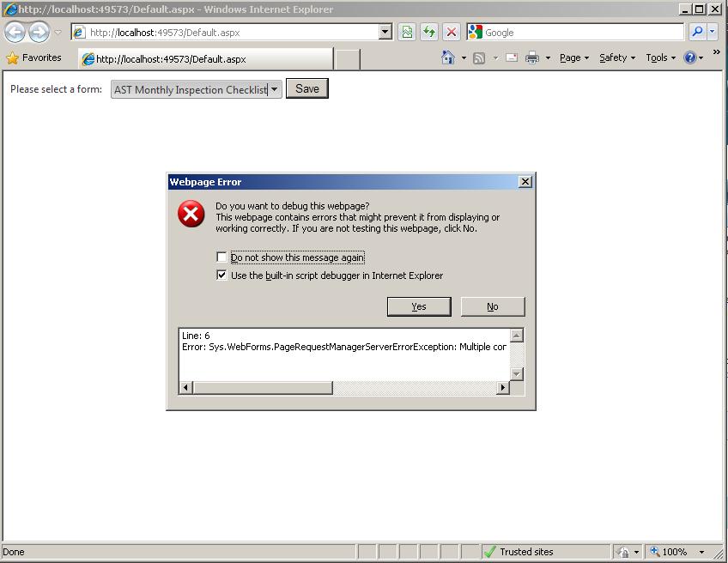
Task: Go back with the browser Back arrow
Action: [15, 33]
